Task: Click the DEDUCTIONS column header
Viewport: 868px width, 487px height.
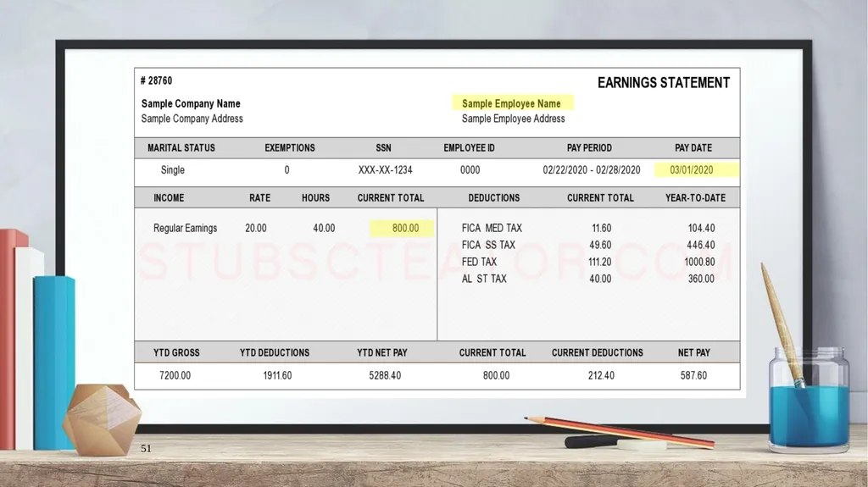Action: tap(494, 197)
